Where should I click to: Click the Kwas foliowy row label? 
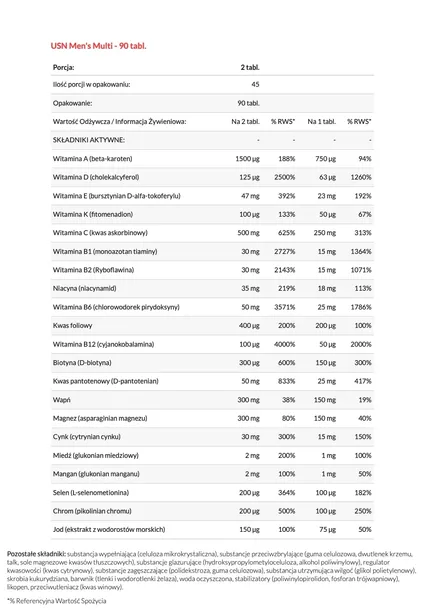(72, 326)
